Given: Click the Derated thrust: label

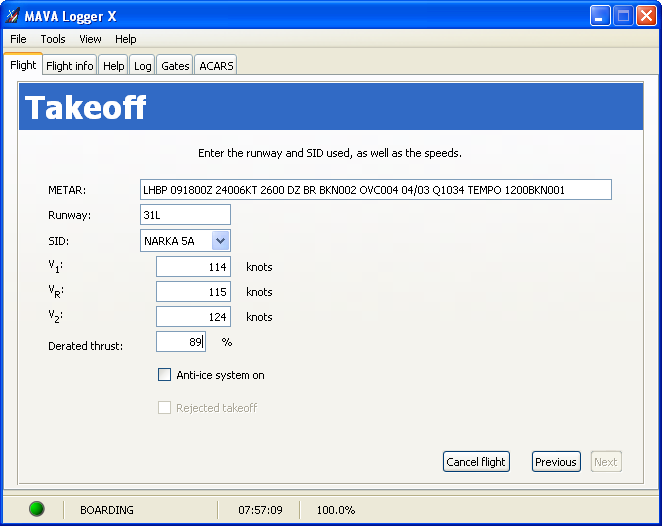Looking at the screenshot, I should click(86, 346).
